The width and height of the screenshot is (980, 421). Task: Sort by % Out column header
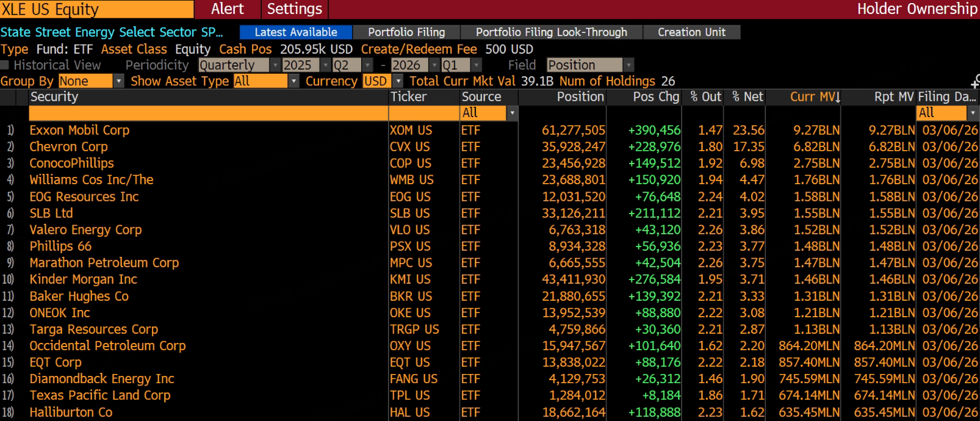pyautogui.click(x=705, y=97)
